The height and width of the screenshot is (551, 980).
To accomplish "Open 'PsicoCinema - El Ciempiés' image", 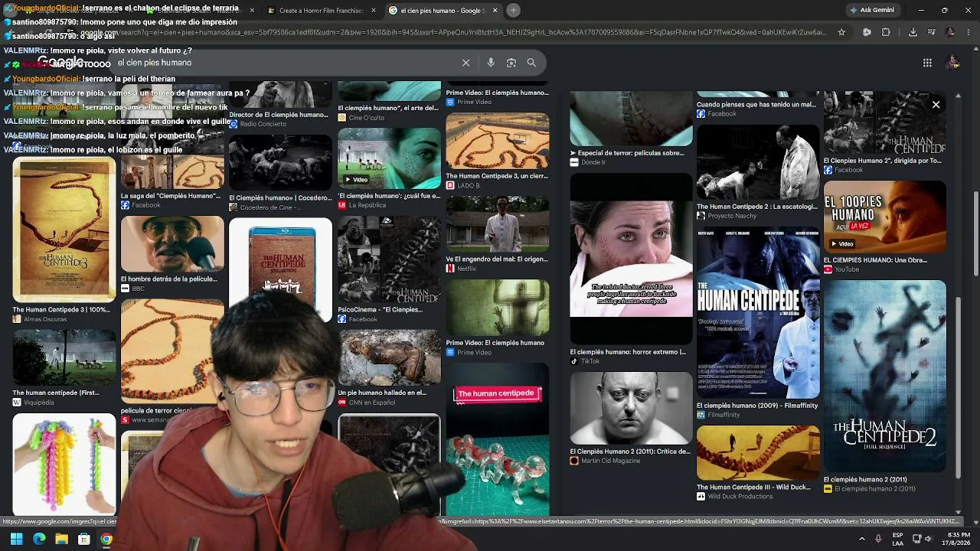I will [x=389, y=260].
